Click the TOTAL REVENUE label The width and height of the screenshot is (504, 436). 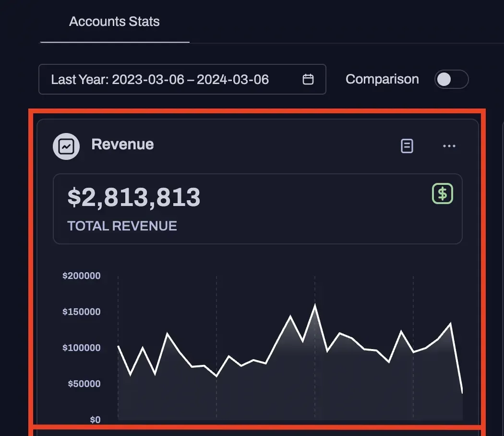pyautogui.click(x=122, y=226)
